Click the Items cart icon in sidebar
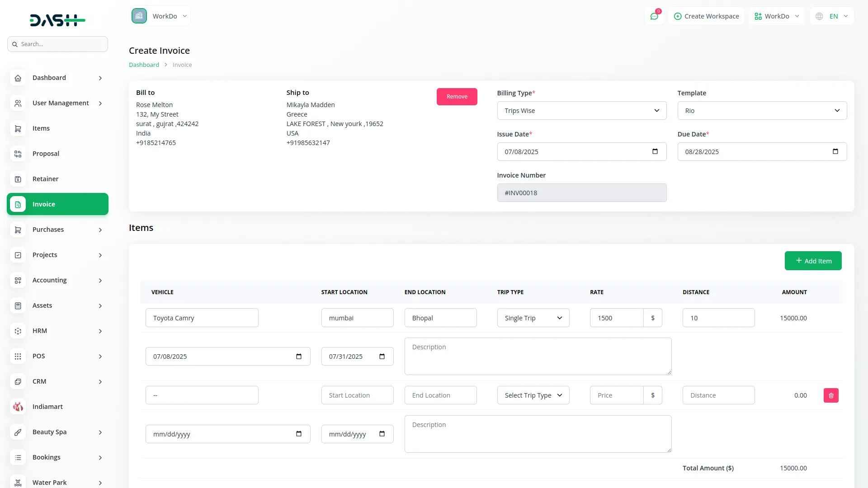Image resolution: width=868 pixels, height=488 pixels. [18, 129]
